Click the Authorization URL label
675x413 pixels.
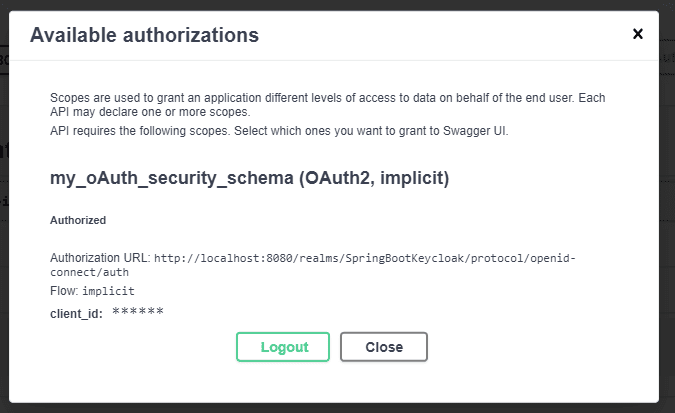tap(100, 258)
